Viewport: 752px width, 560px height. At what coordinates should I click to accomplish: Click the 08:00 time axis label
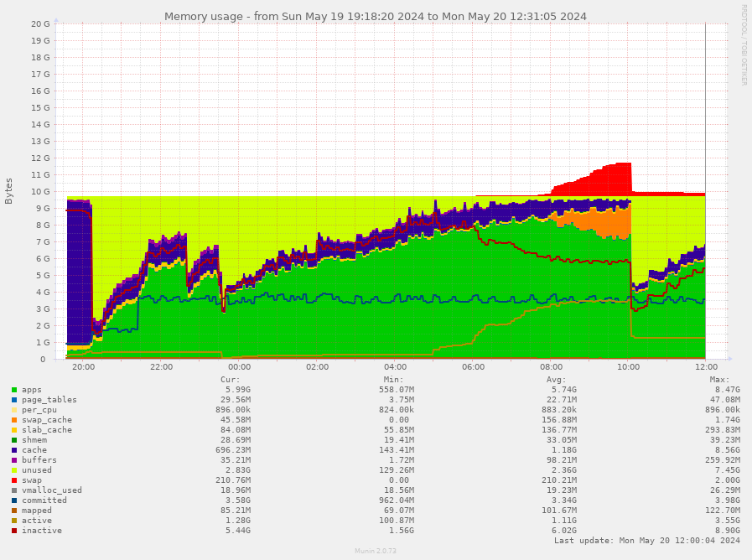pos(551,366)
